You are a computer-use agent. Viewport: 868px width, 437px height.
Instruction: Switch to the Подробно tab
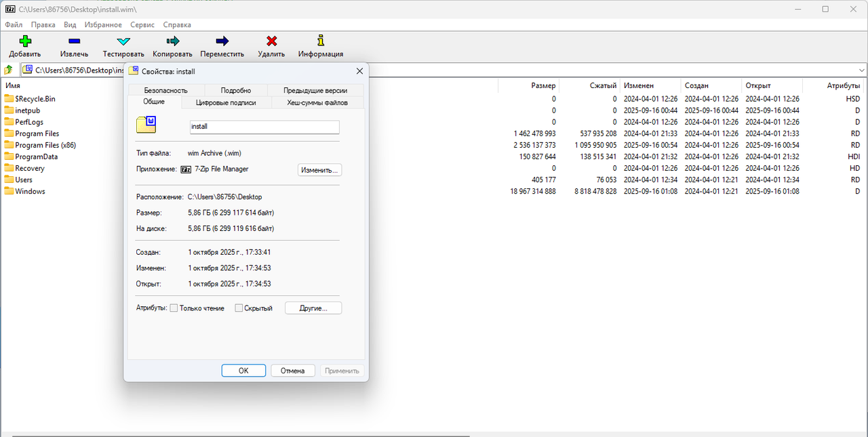(235, 90)
